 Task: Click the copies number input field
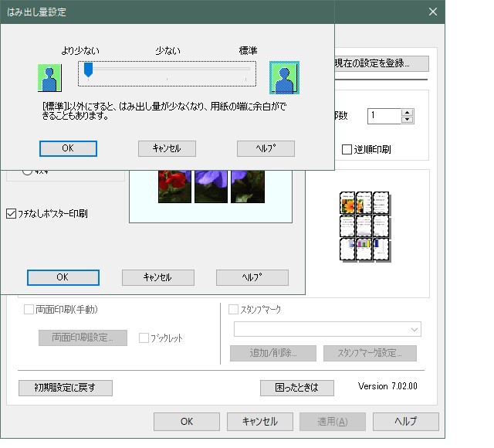coord(384,116)
